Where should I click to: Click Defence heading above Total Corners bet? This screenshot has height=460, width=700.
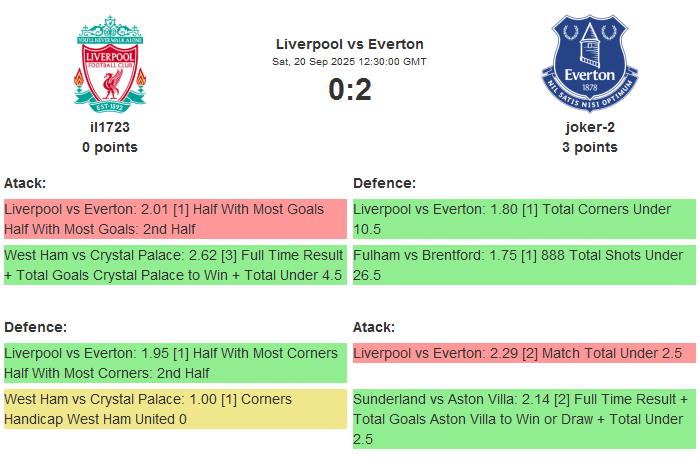click(384, 183)
